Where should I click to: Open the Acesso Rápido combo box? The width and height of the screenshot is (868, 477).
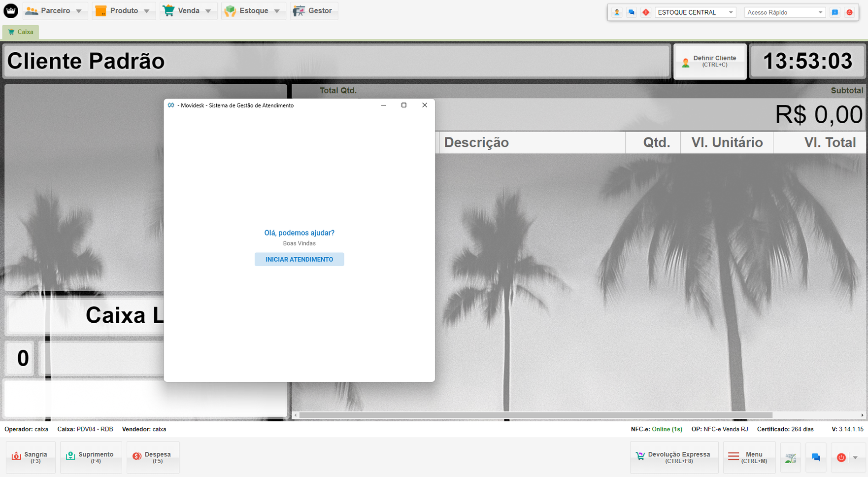784,12
